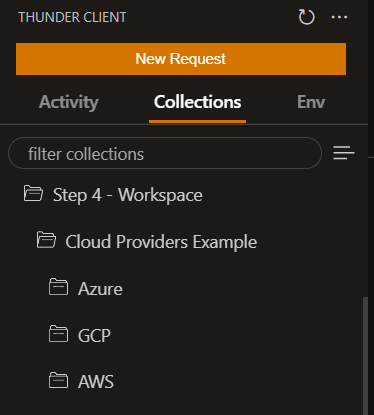Viewport: 374px width, 415px height.
Task: Open the more actions ellipsis menu
Action: [339, 17]
